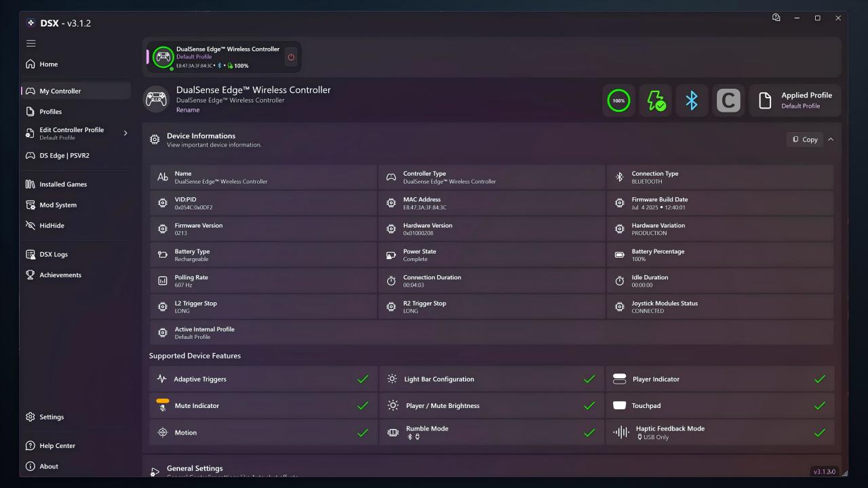Viewport: 868px width, 488px height.
Task: Click the Firmware Build Date value
Action: point(659,207)
